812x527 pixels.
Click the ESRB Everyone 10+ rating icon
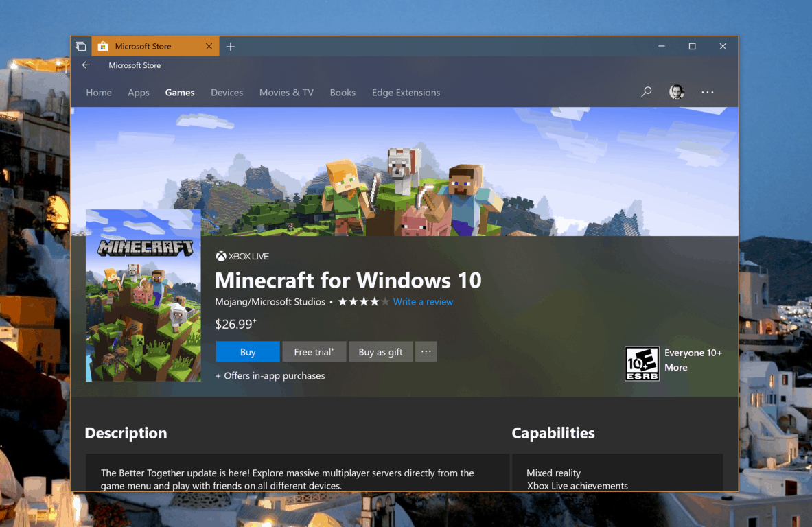[x=642, y=364]
